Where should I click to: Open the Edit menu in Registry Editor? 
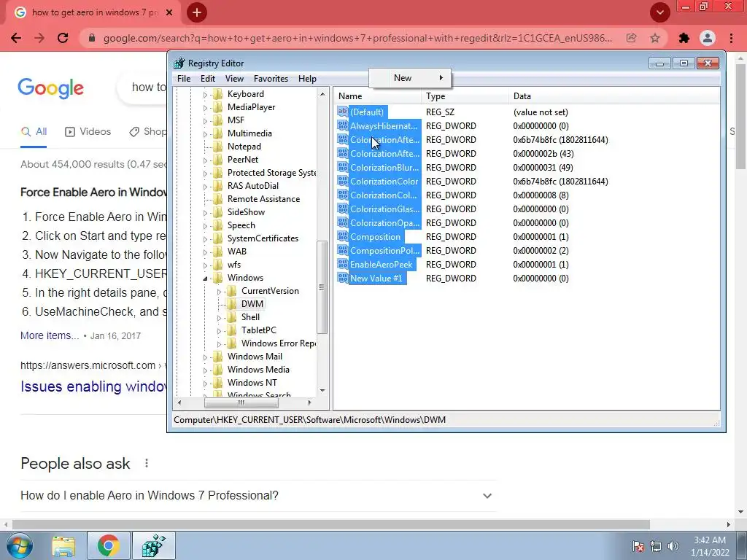[208, 79]
